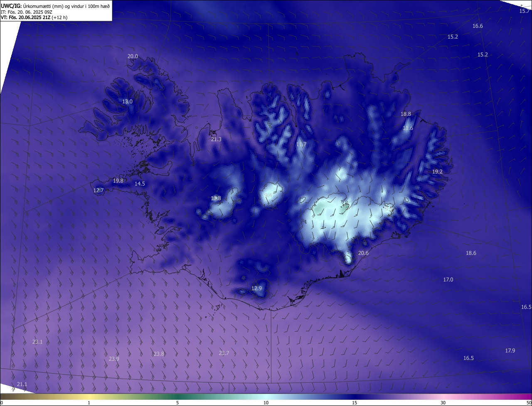Click the 19.8 value label

pyautogui.click(x=118, y=181)
